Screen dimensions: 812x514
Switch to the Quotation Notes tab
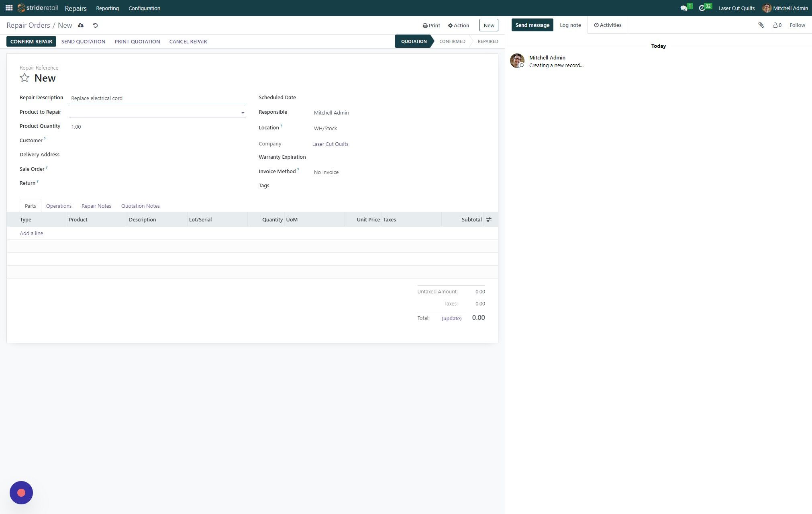tap(141, 206)
